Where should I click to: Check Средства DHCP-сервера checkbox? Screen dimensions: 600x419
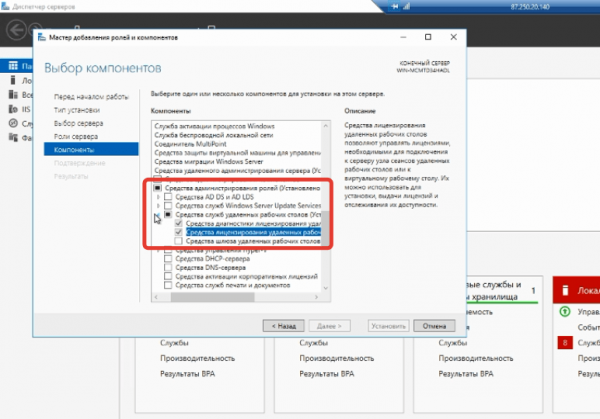click(x=168, y=259)
